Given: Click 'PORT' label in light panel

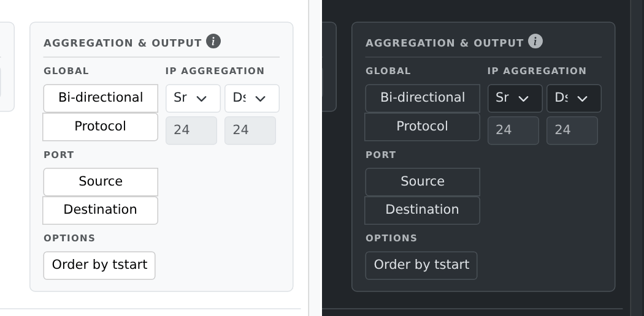Looking at the screenshot, I should [59, 155].
